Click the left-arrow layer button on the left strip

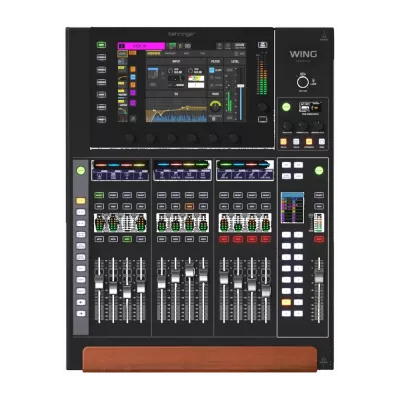[x=81, y=302]
